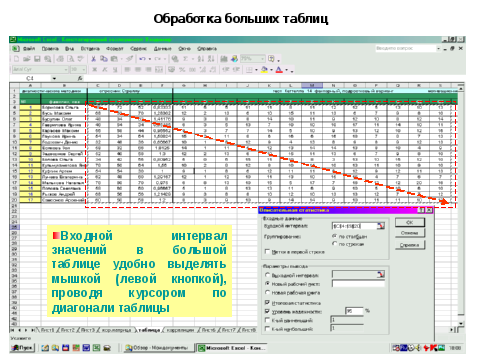This screenshot has height=360, width=480.
Task: Click the Insert Function fx icon
Action: pyautogui.click(x=80, y=78)
